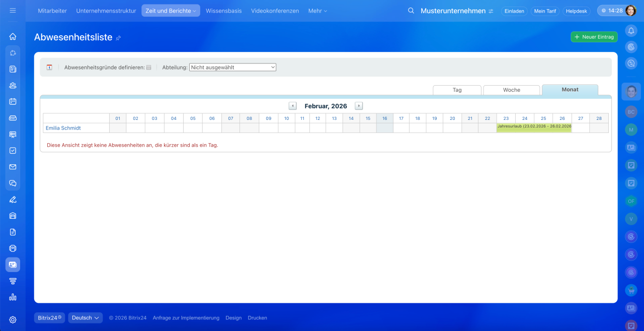Click the mail envelope sidebar icon
Image resolution: width=644 pixels, height=331 pixels.
click(x=13, y=167)
